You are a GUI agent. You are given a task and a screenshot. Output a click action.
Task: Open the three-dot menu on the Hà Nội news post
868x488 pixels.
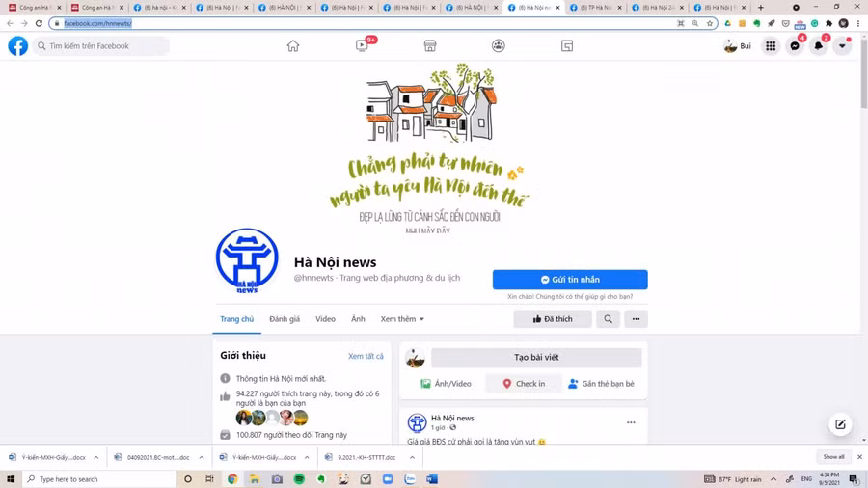(631, 422)
